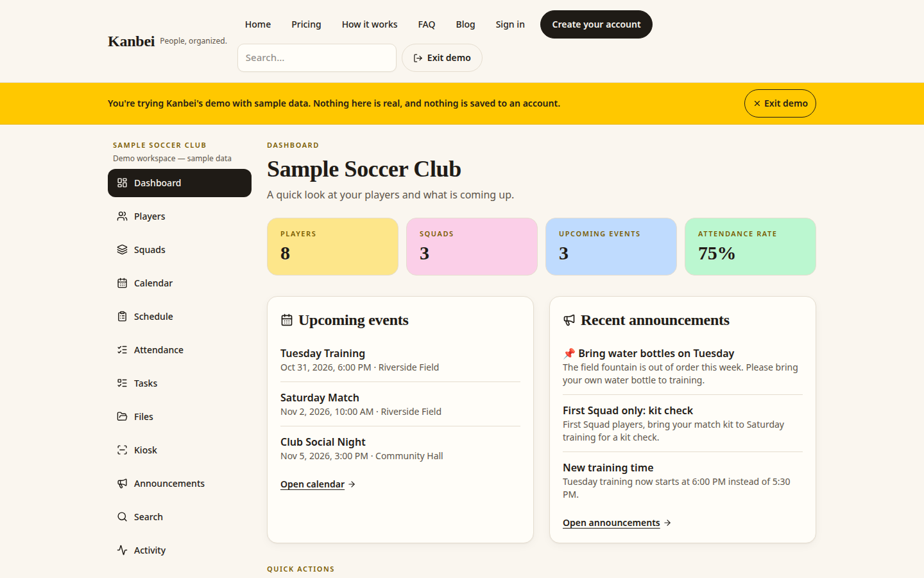This screenshot has width=924, height=578.
Task: Click the Demo workspace — sample data text
Action: pos(172,159)
